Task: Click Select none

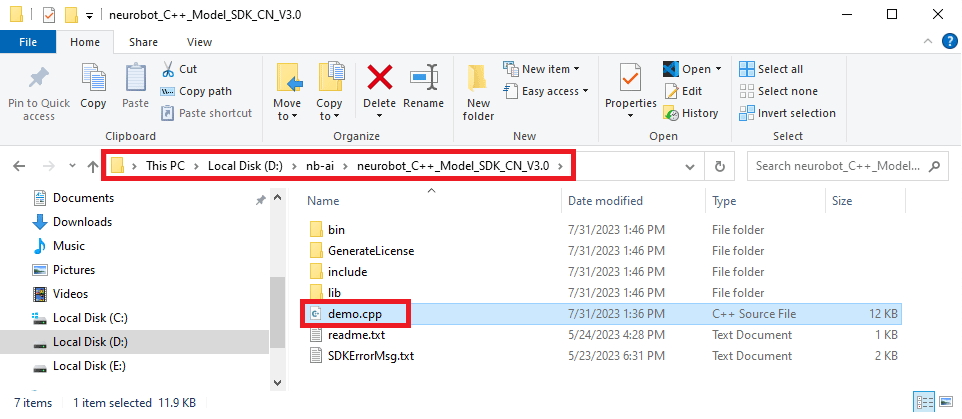Action: coord(779,91)
